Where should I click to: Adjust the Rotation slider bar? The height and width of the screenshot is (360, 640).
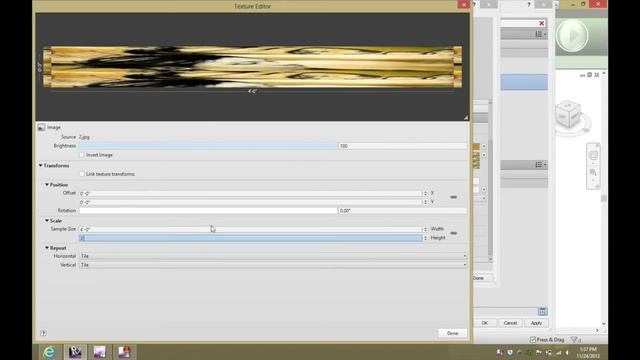coord(208,211)
